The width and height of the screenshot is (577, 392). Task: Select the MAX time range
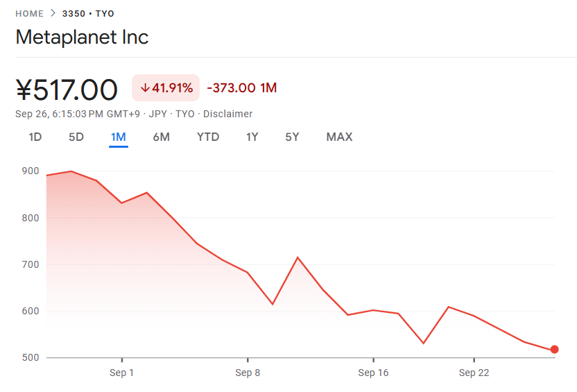pyautogui.click(x=339, y=137)
